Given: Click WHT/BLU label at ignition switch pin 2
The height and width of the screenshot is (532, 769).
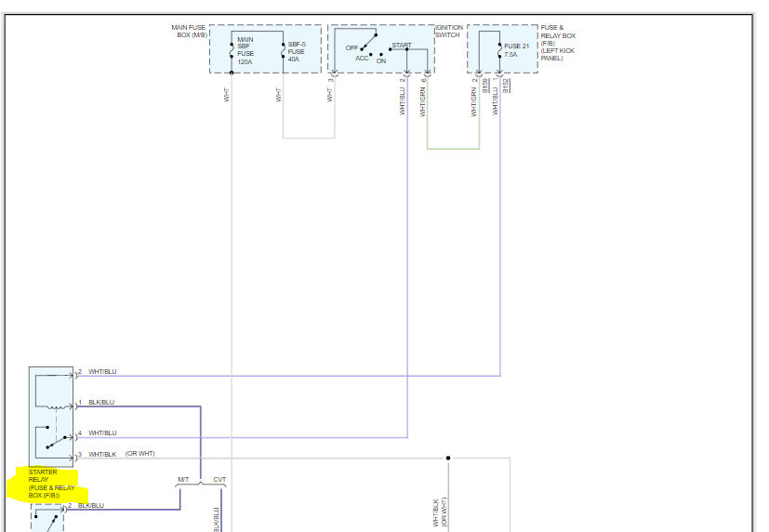Looking at the screenshot, I should [x=402, y=101].
